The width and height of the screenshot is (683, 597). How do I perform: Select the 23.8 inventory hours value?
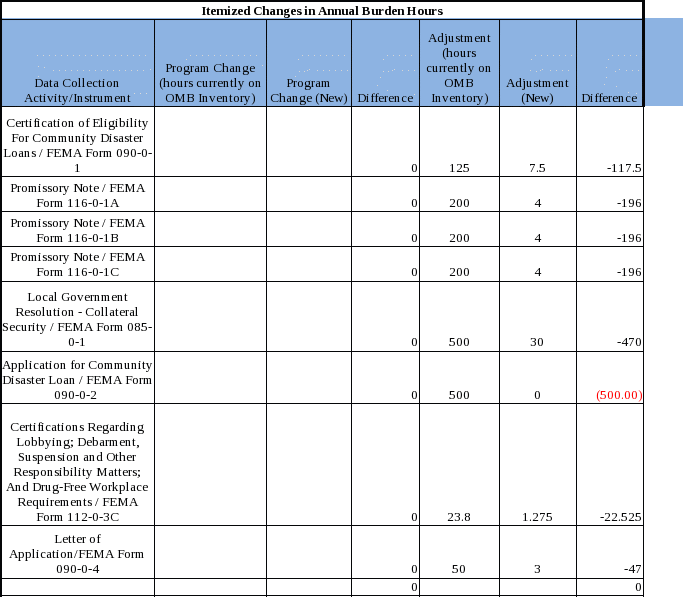pyautogui.click(x=459, y=517)
